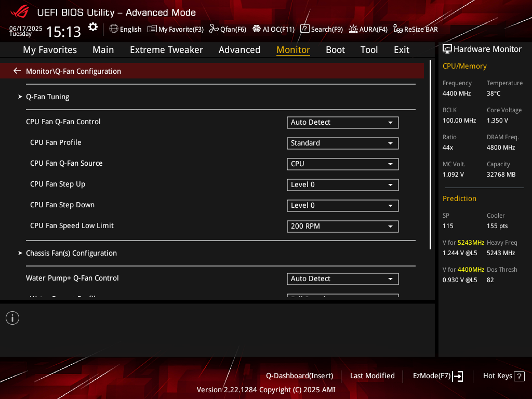
Task: Open the Qfan fan icon
Action: pyautogui.click(x=214, y=29)
